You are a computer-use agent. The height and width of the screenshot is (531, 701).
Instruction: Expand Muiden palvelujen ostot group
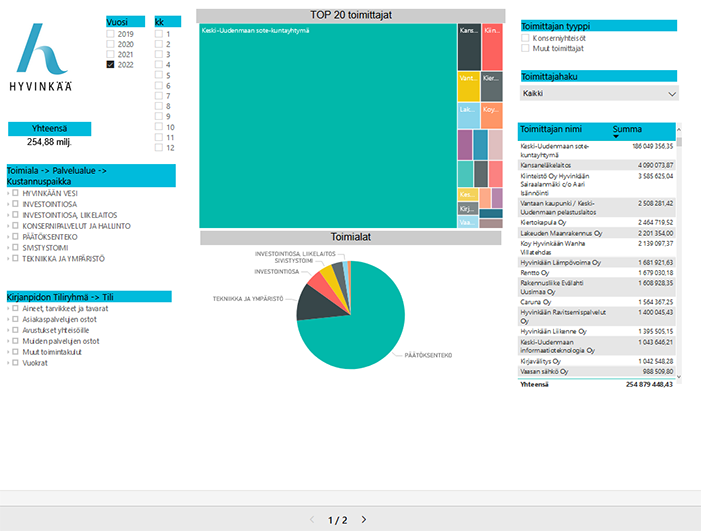[8, 341]
